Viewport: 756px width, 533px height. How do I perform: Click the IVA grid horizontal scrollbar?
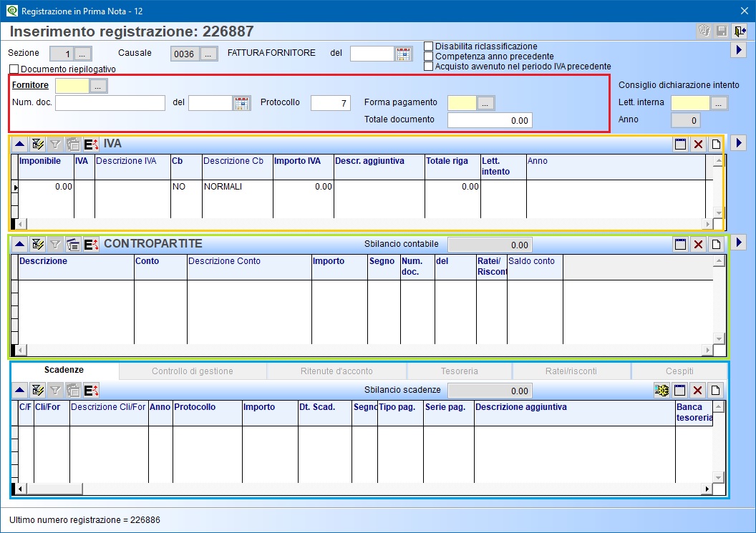(x=364, y=224)
